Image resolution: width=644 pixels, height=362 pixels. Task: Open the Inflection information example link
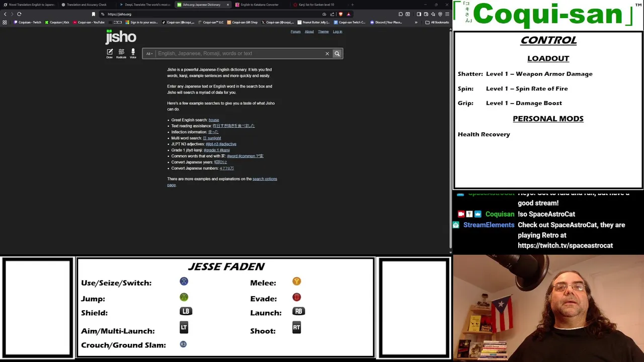click(x=213, y=132)
